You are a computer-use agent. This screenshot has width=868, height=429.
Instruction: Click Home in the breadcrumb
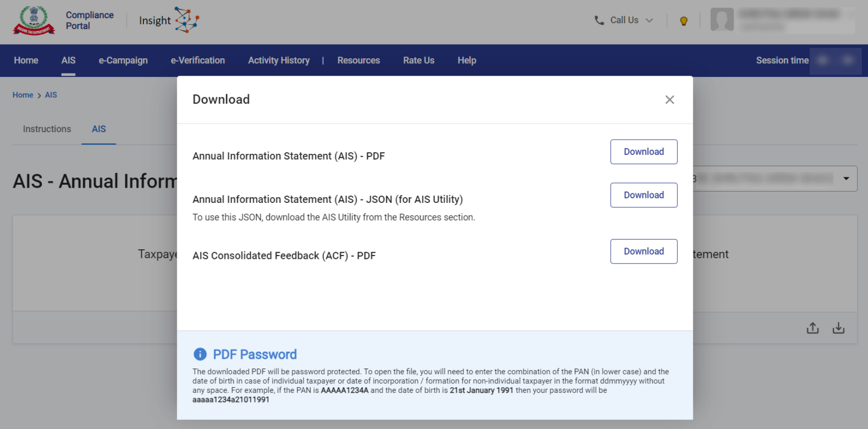click(23, 95)
